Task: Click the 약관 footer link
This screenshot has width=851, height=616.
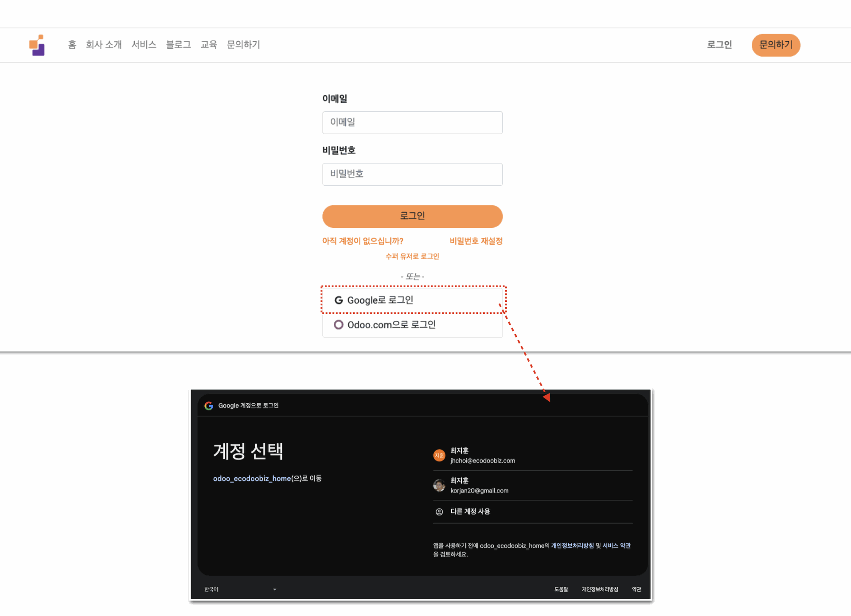Action: (636, 589)
